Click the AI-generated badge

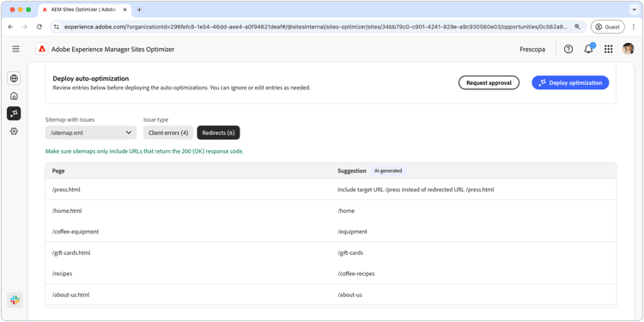click(x=388, y=171)
